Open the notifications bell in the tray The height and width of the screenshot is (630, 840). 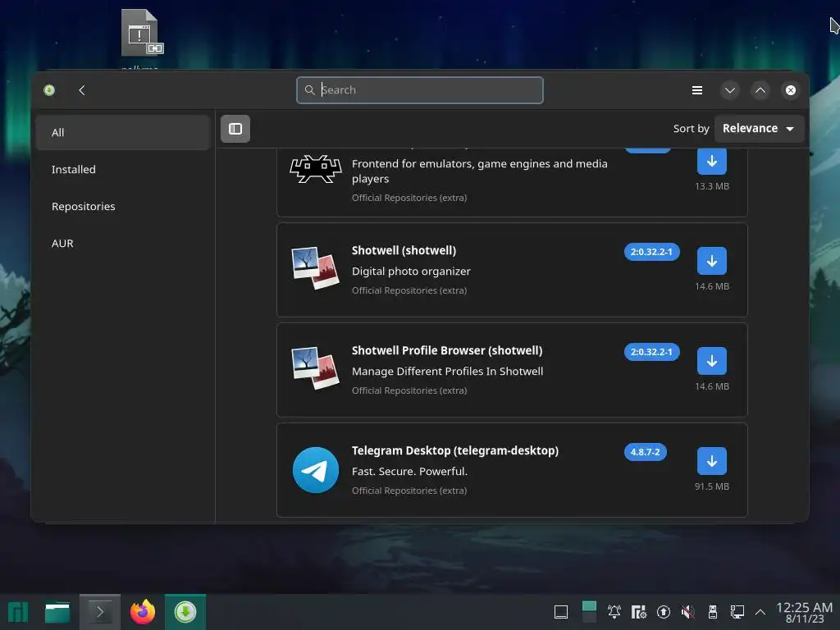pos(614,612)
